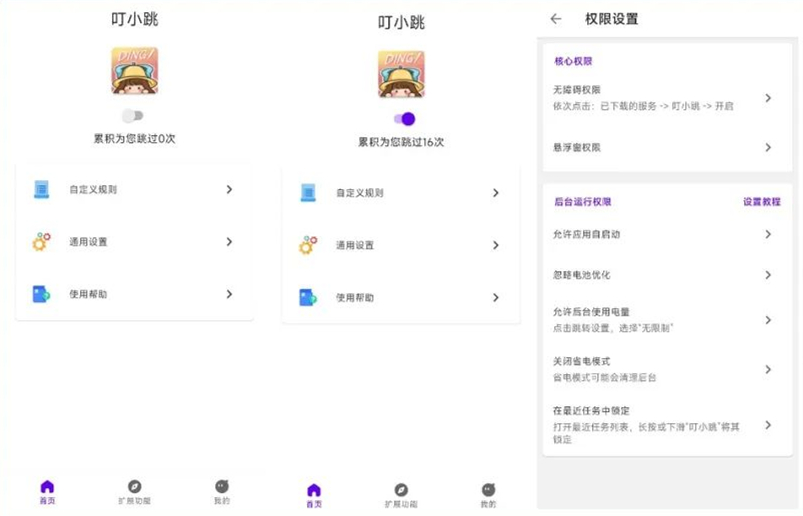803x516 pixels.
Task: Tap 扩展功能 tab label in the 0次 screen
Action: (x=135, y=501)
